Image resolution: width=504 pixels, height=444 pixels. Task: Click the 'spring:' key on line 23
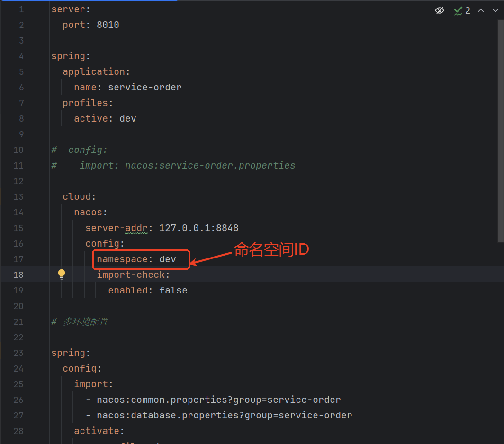tap(71, 353)
